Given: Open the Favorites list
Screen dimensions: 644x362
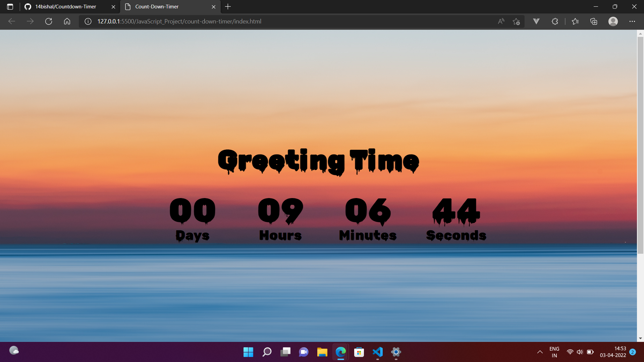Looking at the screenshot, I should pos(575,21).
